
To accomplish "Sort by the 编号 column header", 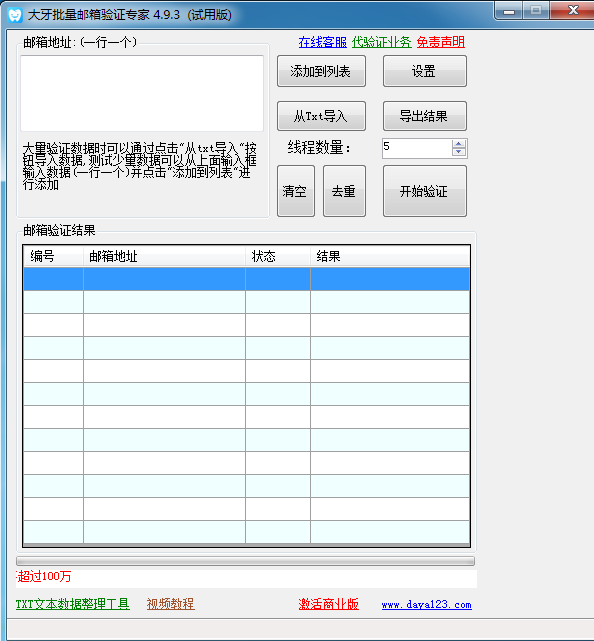I will pos(53,256).
